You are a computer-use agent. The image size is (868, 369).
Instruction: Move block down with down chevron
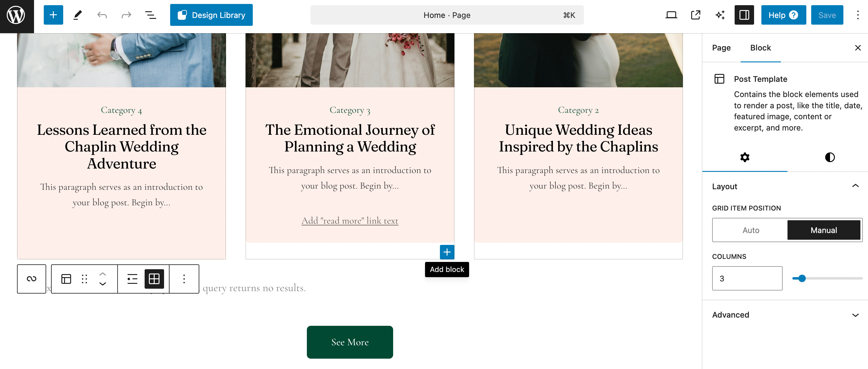(103, 284)
